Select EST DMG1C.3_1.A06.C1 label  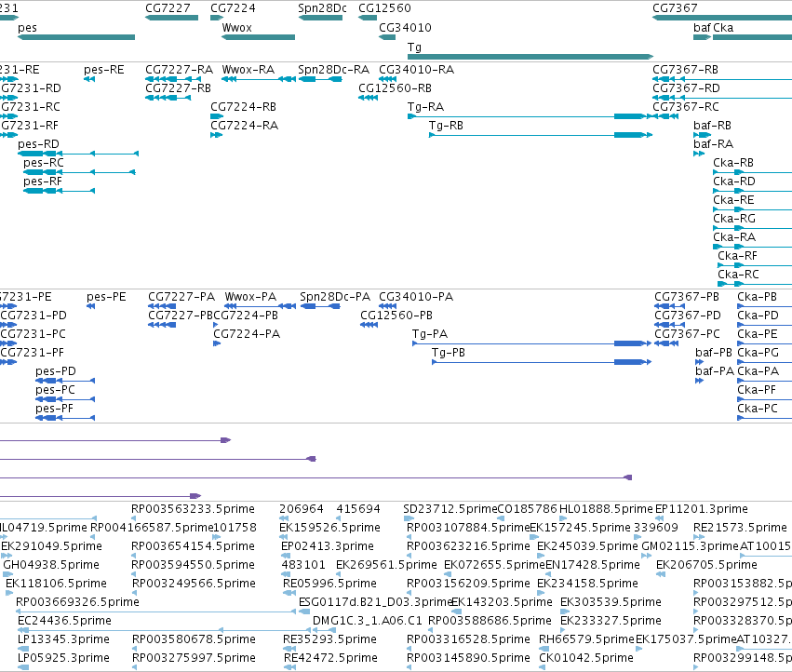[x=368, y=621]
